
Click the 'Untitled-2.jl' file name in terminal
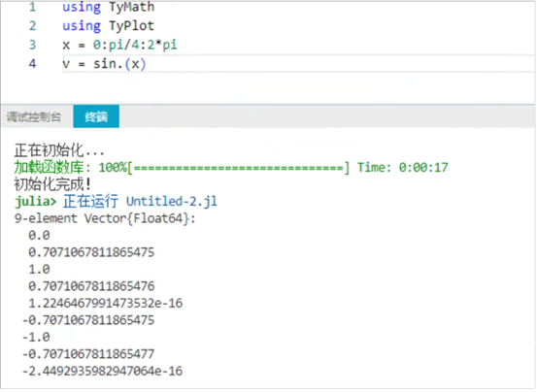172,201
